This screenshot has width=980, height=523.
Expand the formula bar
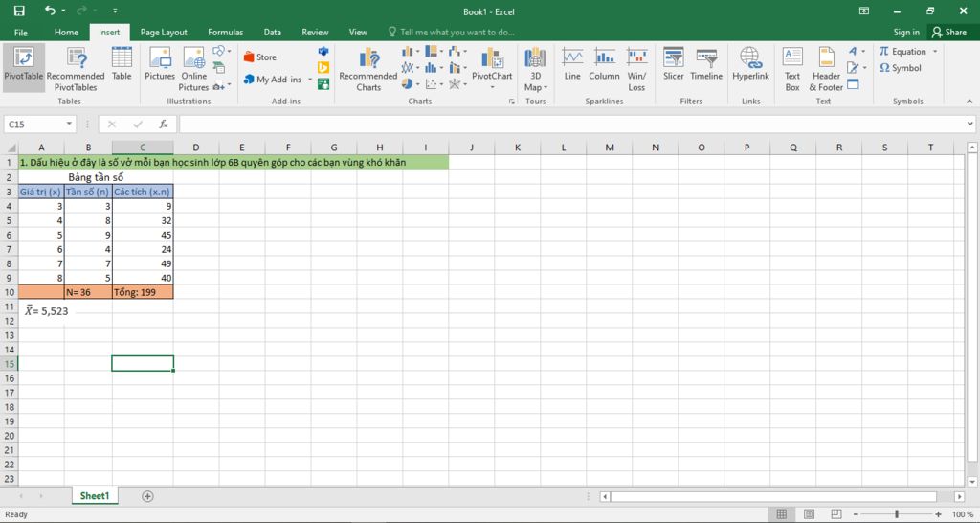tap(970, 124)
